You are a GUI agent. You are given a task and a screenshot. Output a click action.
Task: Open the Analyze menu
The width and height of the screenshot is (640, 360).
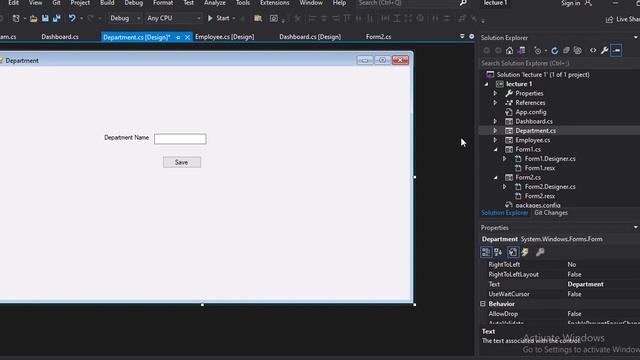[215, 3]
